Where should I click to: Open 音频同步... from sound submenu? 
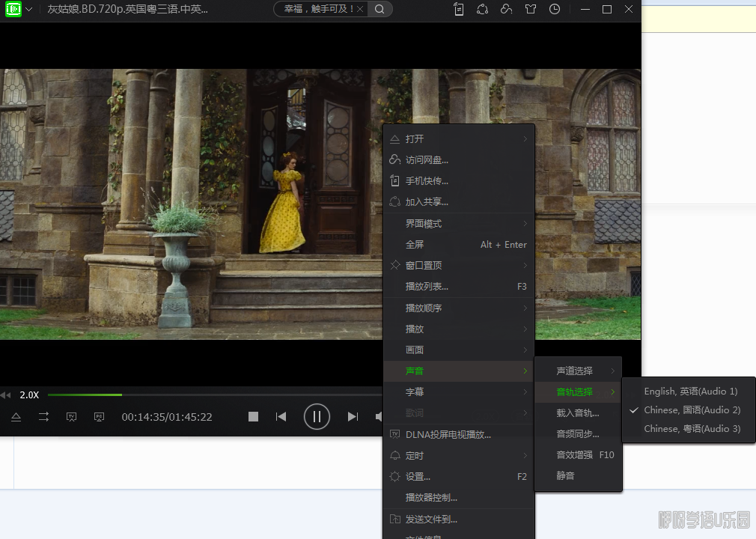578,434
